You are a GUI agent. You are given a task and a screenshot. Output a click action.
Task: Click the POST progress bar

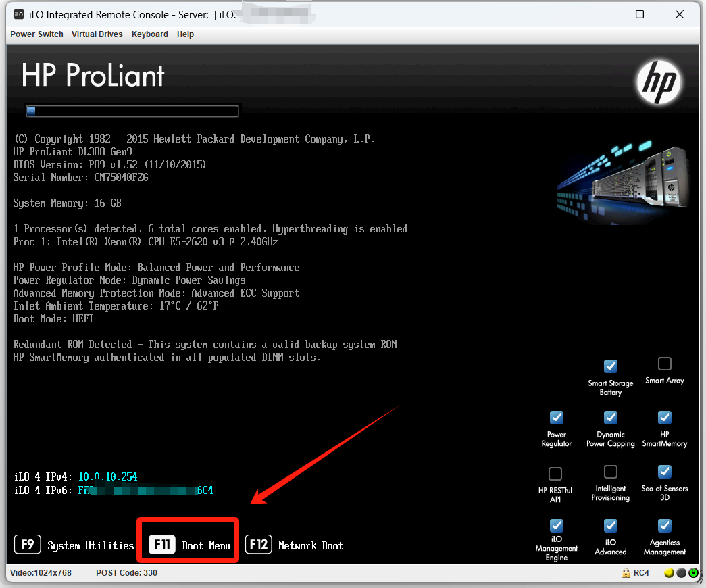click(x=132, y=112)
